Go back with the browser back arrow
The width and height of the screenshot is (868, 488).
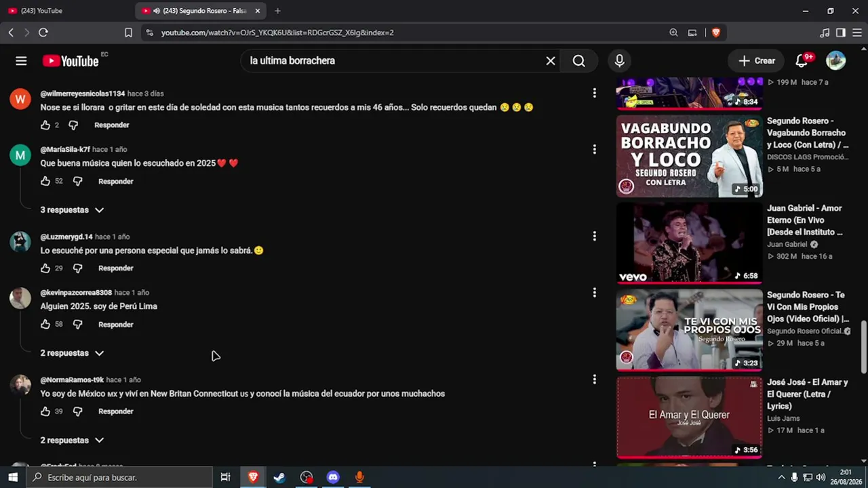11,33
